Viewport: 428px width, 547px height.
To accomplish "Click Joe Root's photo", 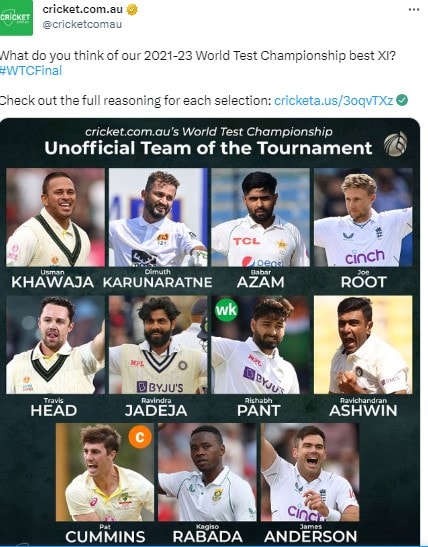I will point(363,217).
